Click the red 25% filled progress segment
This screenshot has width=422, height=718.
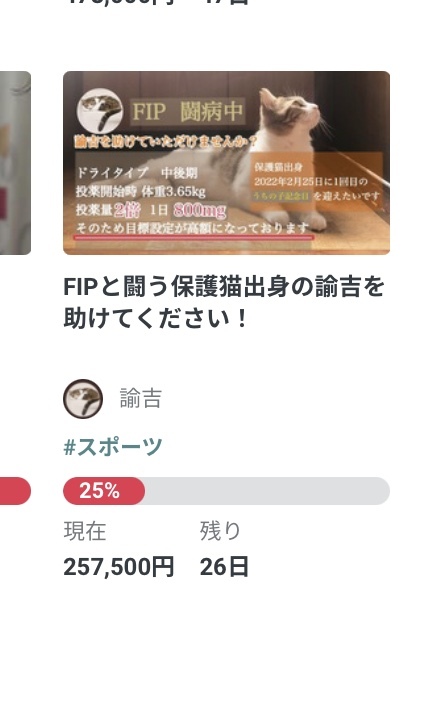pos(104,491)
